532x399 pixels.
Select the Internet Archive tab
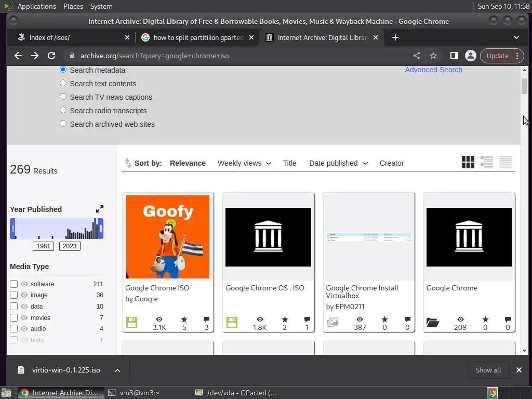[x=322, y=37]
